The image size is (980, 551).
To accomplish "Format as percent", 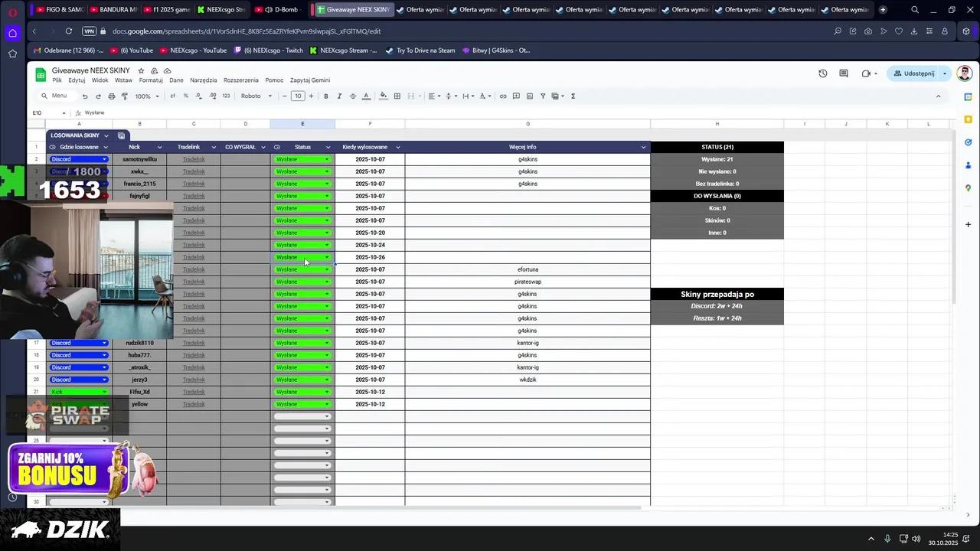I will tap(186, 96).
